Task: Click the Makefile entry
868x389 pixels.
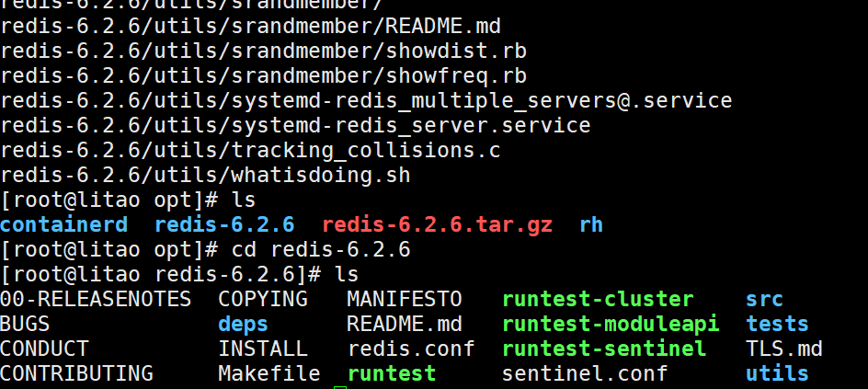Action: coord(269,373)
